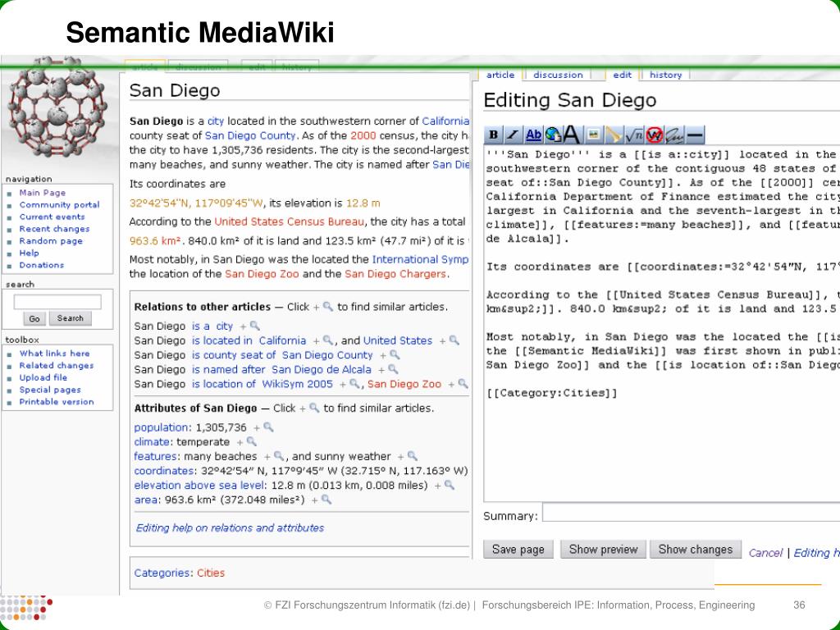This screenshot has width=840, height=630.
Task: Click the wiki globe logo
Action: pos(57,106)
